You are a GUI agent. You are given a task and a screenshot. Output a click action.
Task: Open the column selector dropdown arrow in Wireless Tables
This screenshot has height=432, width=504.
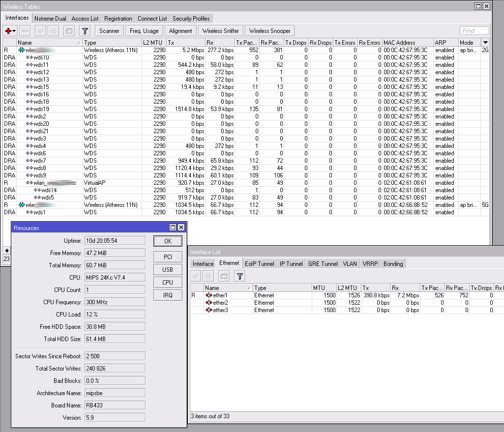[x=485, y=43]
